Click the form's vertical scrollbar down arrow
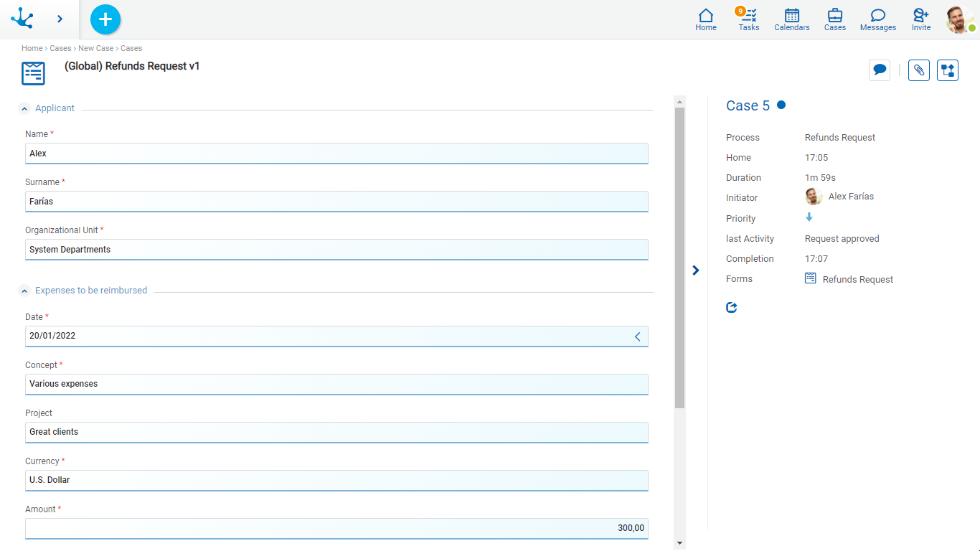980x551 pixels. (x=680, y=544)
